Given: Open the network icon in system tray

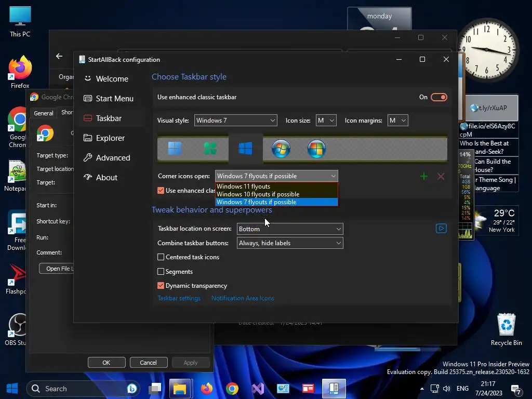Looking at the screenshot, I should click(x=435, y=389).
